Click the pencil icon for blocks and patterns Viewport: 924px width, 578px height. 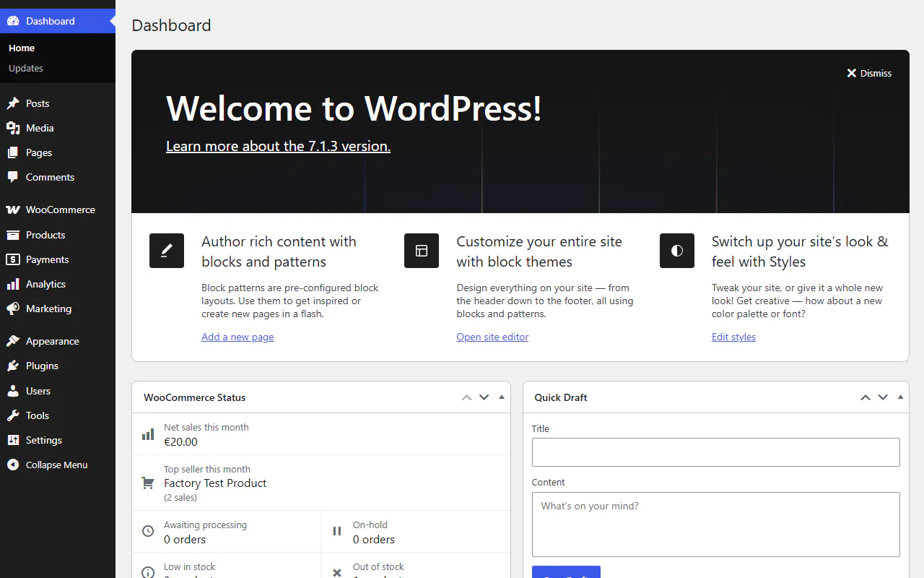pyautogui.click(x=167, y=251)
